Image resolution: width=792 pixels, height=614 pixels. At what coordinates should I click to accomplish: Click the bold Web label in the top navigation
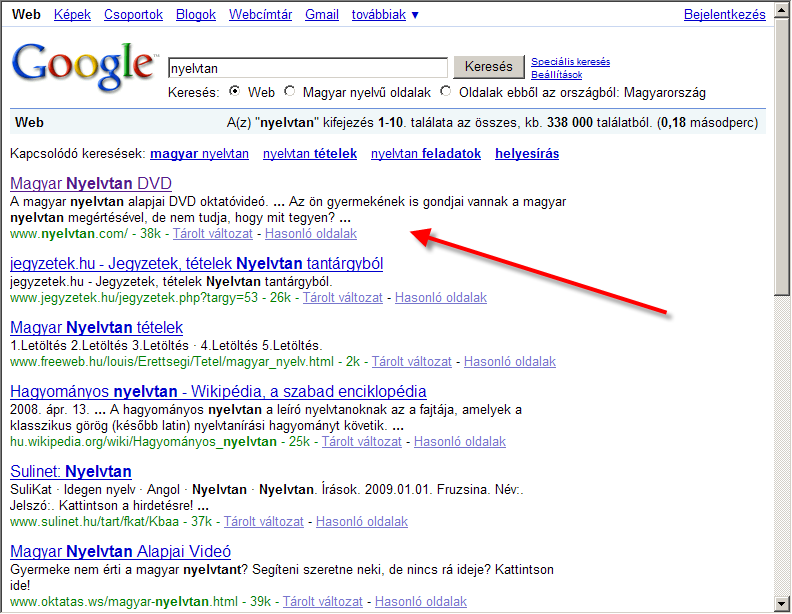(26, 15)
